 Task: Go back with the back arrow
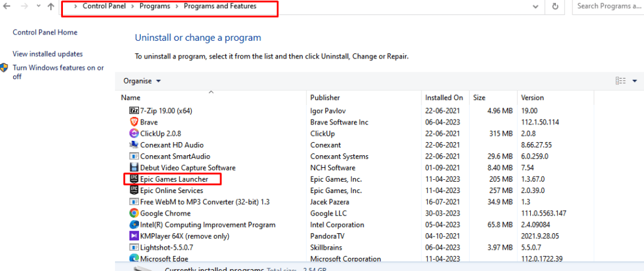pyautogui.click(x=7, y=6)
